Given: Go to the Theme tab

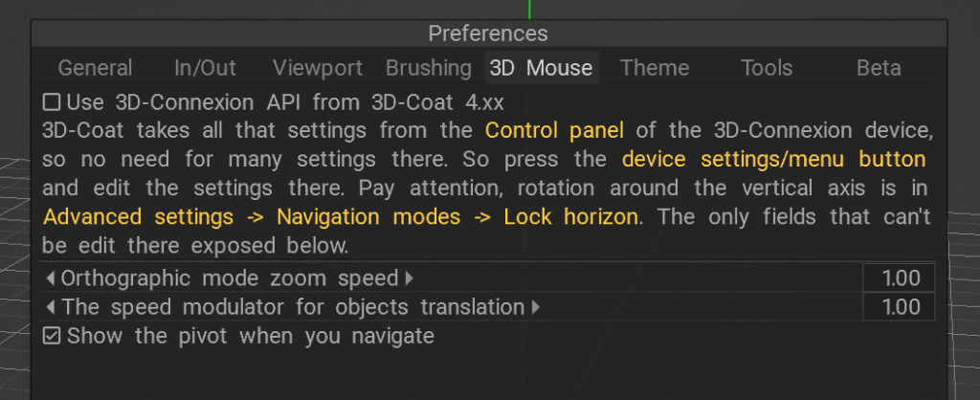Looking at the screenshot, I should point(655,68).
